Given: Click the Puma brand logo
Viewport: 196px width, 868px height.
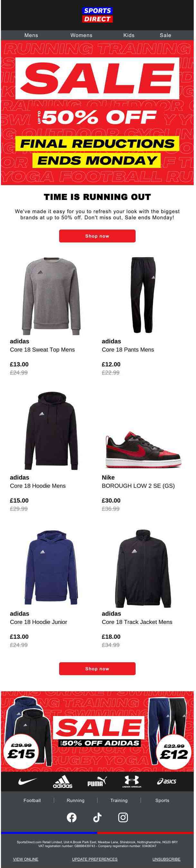Looking at the screenshot, I should click(97, 781).
